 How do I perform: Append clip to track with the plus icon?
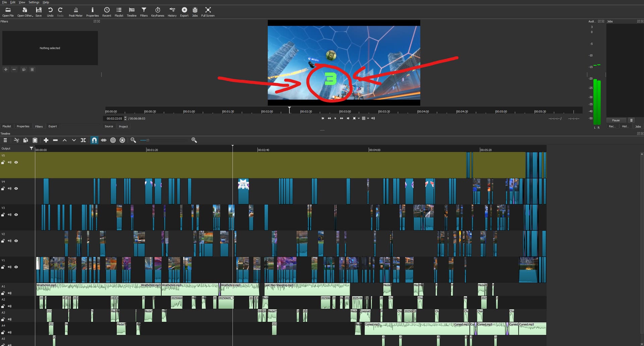[x=46, y=140]
